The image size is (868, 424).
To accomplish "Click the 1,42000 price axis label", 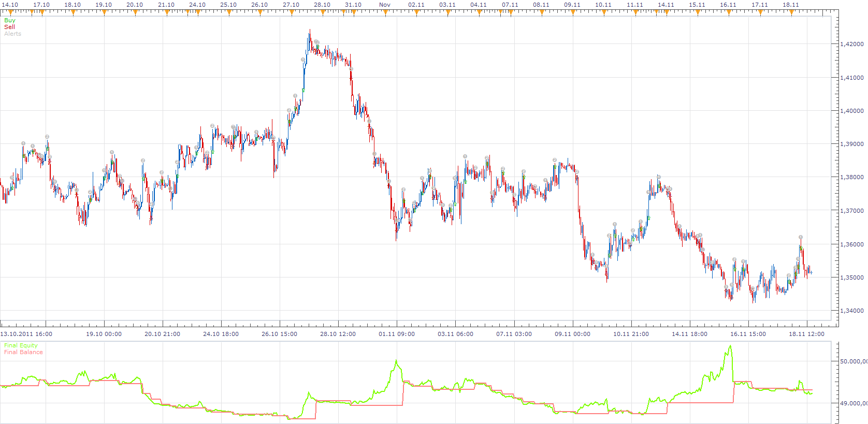I will click(x=852, y=44).
